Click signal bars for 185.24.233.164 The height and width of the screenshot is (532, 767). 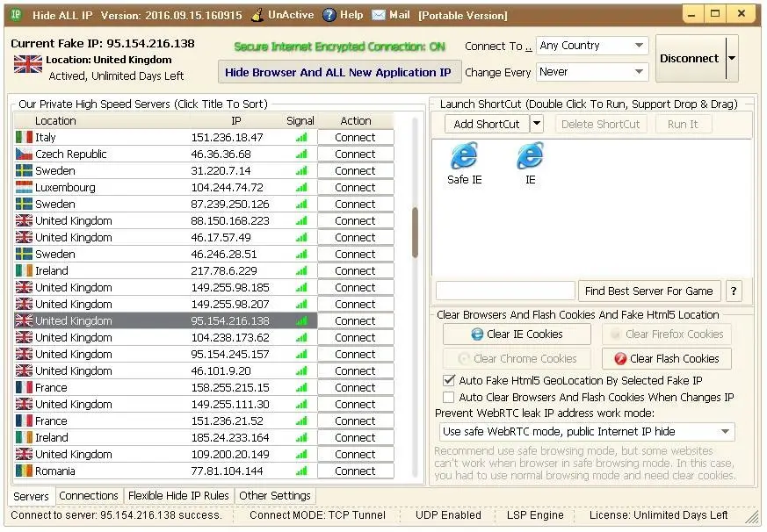point(302,438)
